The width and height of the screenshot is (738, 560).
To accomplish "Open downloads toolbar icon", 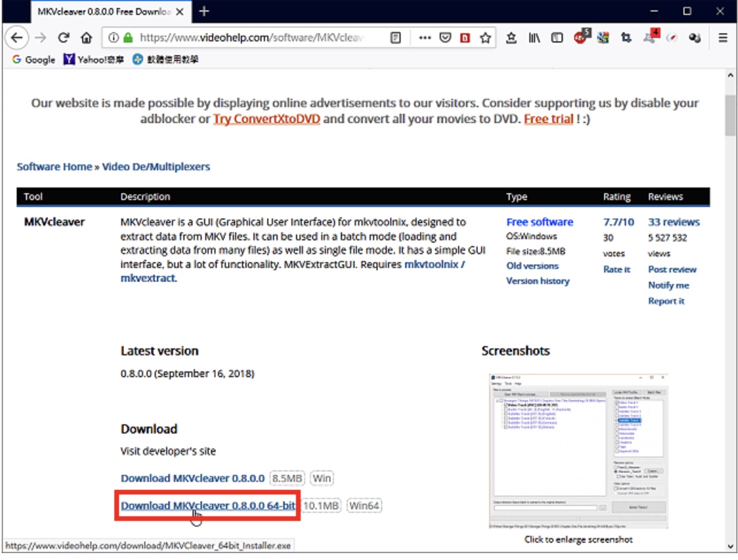I will tap(511, 38).
